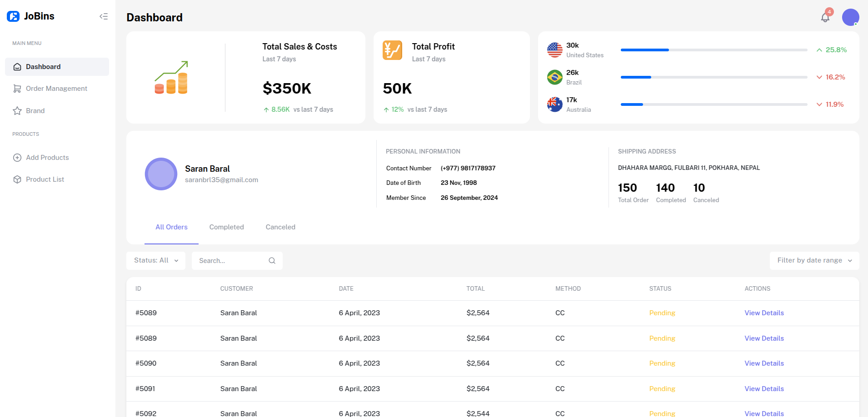Switch to the Completed orders tab
Viewport: 868px width, 417px height.
point(226,227)
